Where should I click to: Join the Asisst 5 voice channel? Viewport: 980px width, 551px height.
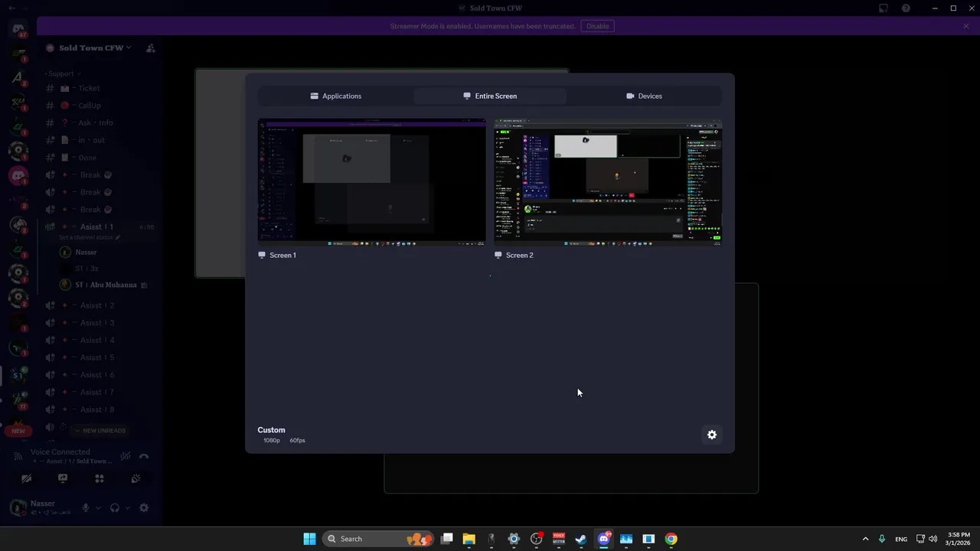pos(100,357)
